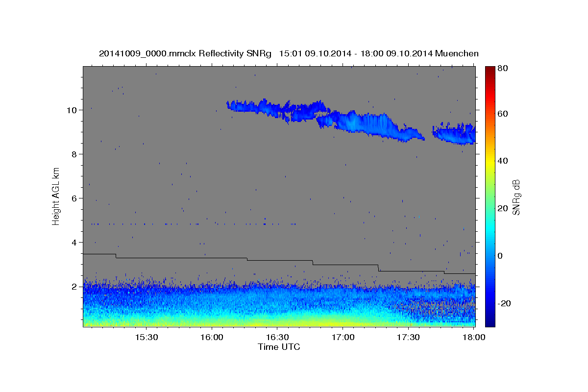The height and width of the screenshot is (392, 588).
Task: Click the 16:30 time tick label
Action: tap(277, 338)
